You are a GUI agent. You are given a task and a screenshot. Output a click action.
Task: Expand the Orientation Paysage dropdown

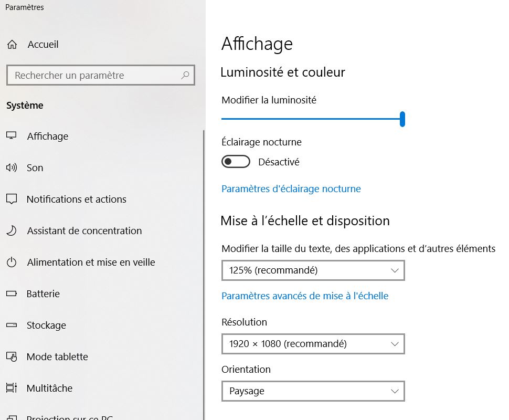click(x=313, y=391)
